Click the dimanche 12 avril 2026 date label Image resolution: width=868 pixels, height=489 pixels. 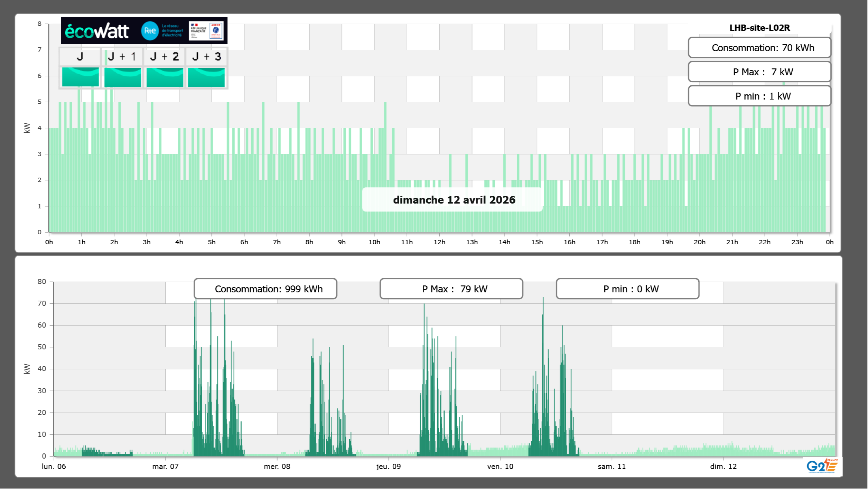click(x=454, y=200)
